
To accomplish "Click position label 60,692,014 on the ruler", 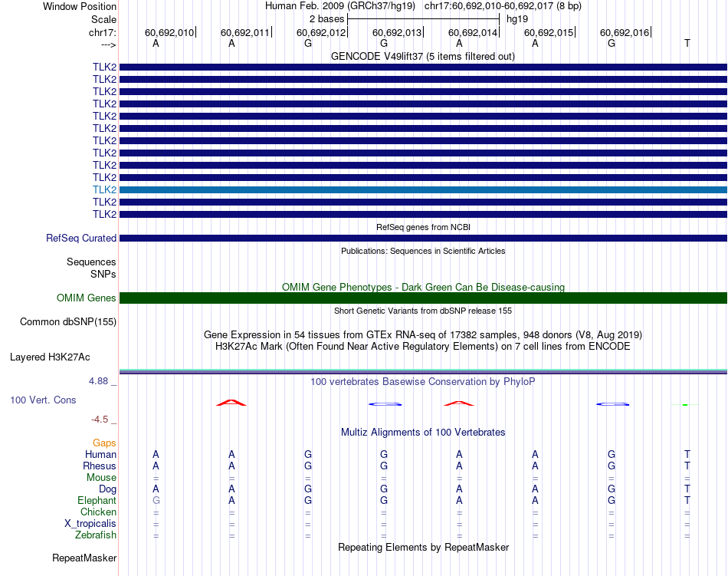I will [x=473, y=32].
